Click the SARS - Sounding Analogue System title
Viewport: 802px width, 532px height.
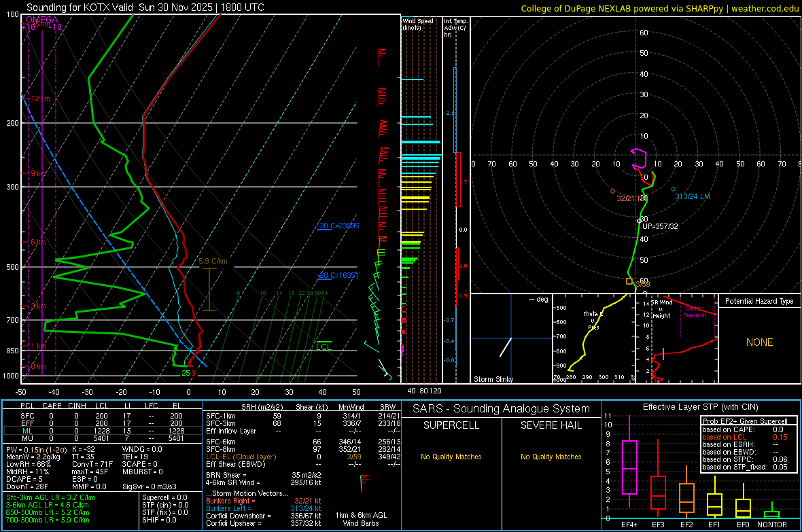pyautogui.click(x=502, y=409)
